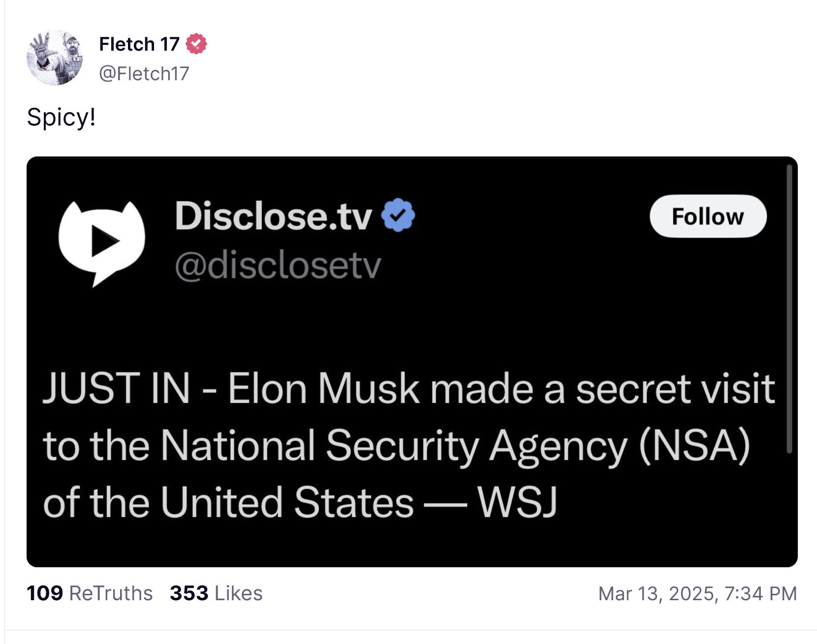
Task: Click the blue verified checkmark beside Disclose.tv
Action: 398,215
